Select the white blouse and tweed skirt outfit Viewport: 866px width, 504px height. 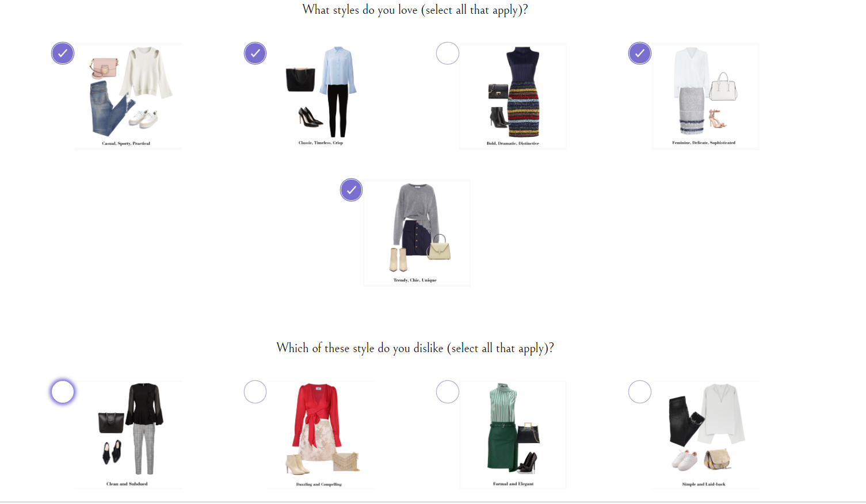(705, 96)
